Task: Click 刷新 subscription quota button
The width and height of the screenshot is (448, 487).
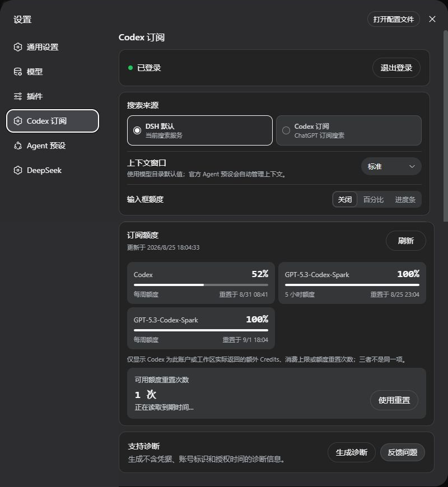Action: click(x=406, y=241)
